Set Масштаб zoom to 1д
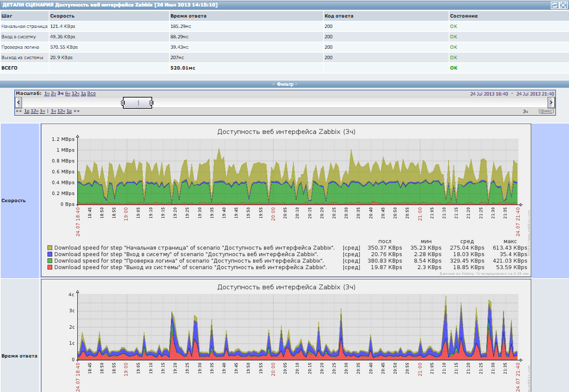Screen dimensions: 569x392 pos(83,94)
